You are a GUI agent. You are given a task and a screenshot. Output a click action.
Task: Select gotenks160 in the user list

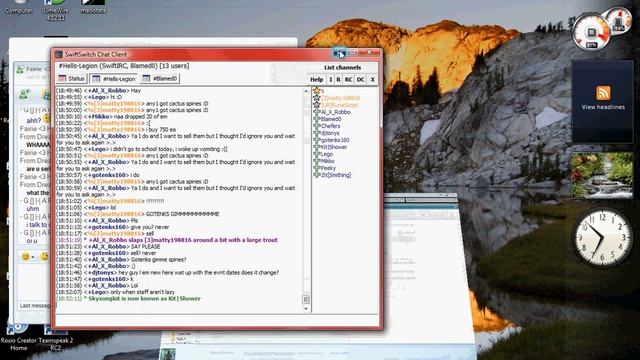(335, 140)
